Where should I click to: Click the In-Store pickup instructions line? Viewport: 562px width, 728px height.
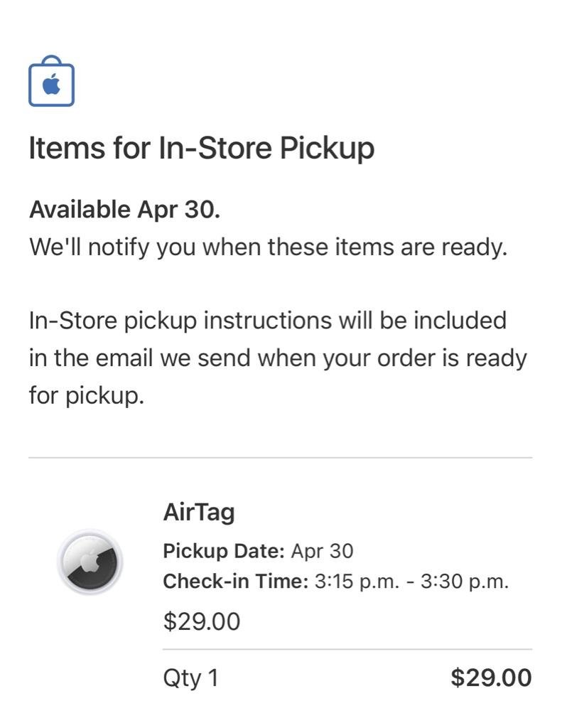click(267, 321)
